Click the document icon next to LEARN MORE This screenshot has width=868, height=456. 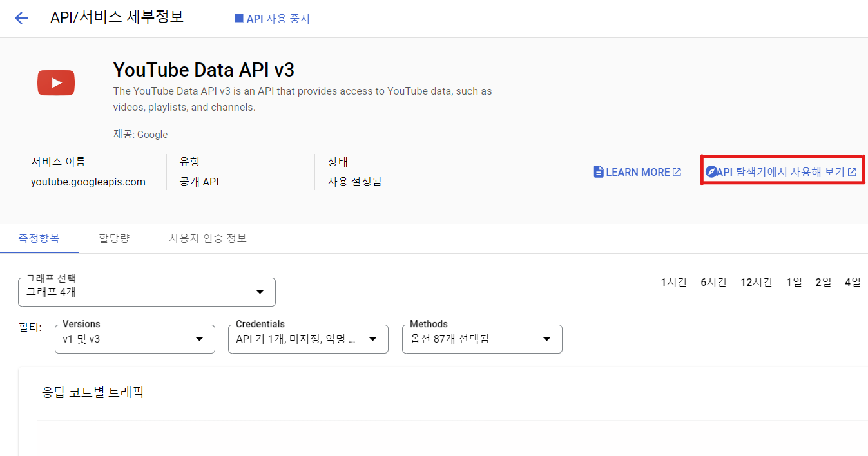point(599,172)
